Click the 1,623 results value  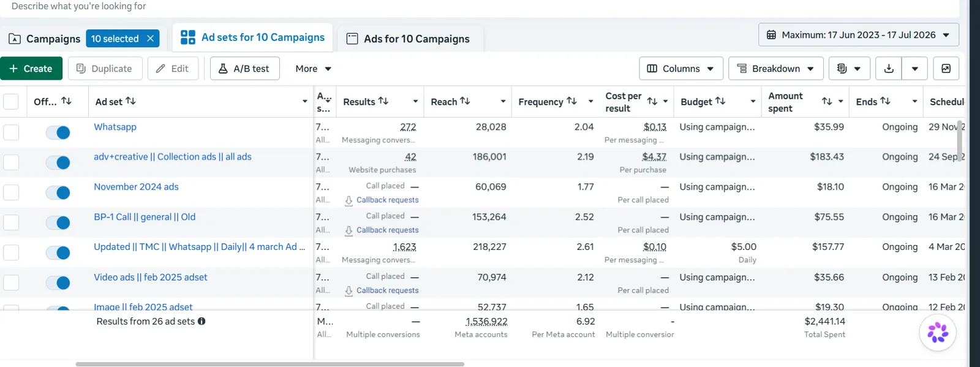(404, 247)
